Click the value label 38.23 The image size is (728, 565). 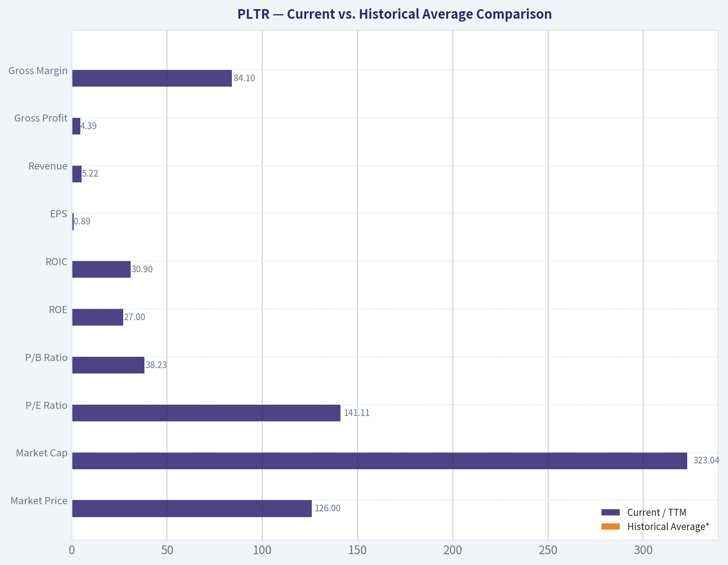click(x=156, y=365)
